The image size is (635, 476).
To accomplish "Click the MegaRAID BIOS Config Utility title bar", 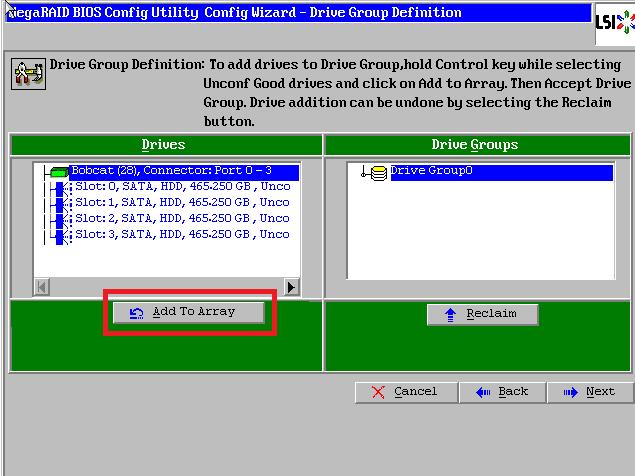I will click(x=298, y=13).
